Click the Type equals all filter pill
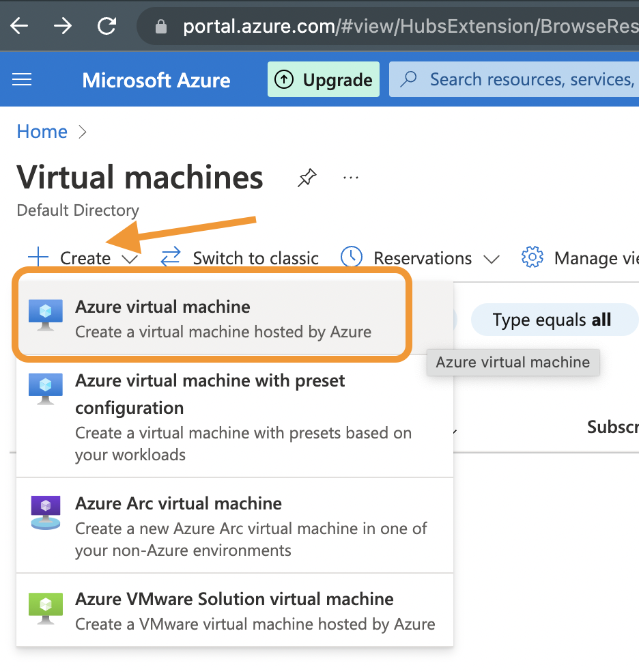639x672 pixels. coord(554,320)
